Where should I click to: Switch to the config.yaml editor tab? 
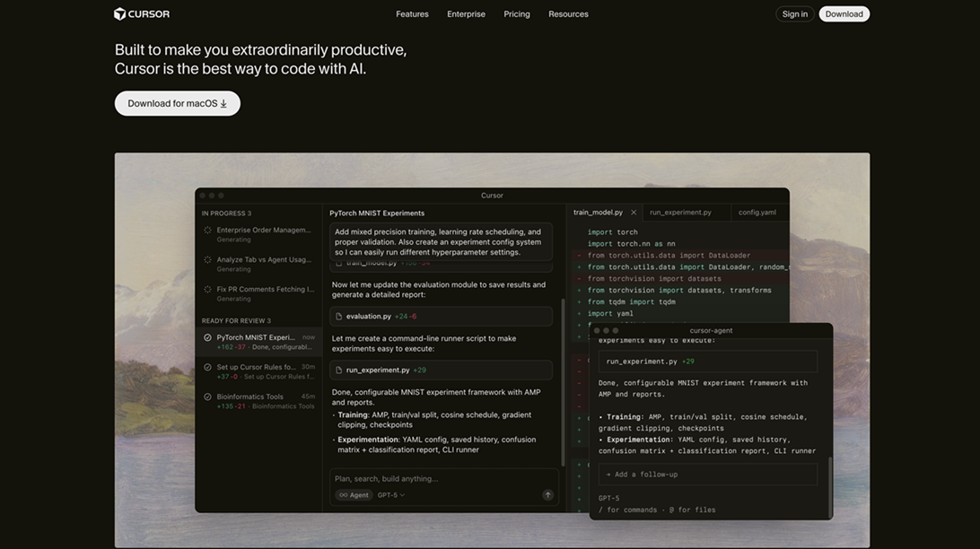[757, 213]
